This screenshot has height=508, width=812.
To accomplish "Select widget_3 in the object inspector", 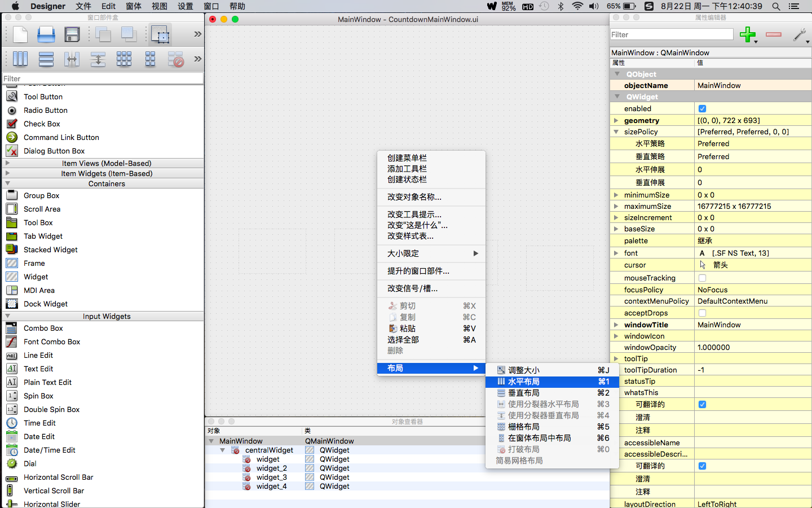I will [271, 477].
